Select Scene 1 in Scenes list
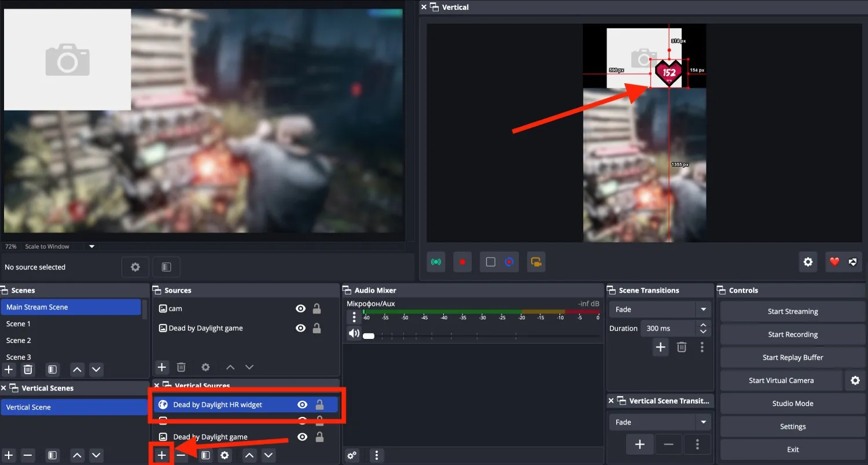868x465 pixels. pos(71,324)
